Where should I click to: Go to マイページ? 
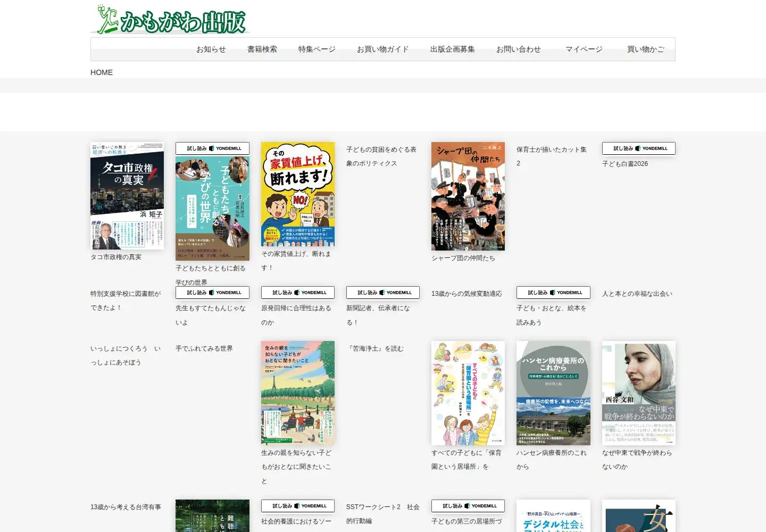click(x=584, y=49)
